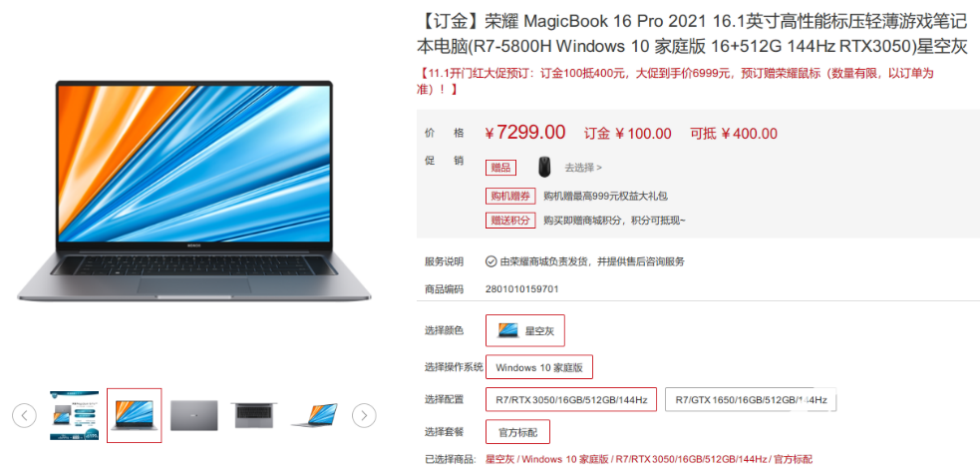The height and width of the screenshot is (469, 980).
Task: Open the 去选择 gift link
Action: pos(583,168)
